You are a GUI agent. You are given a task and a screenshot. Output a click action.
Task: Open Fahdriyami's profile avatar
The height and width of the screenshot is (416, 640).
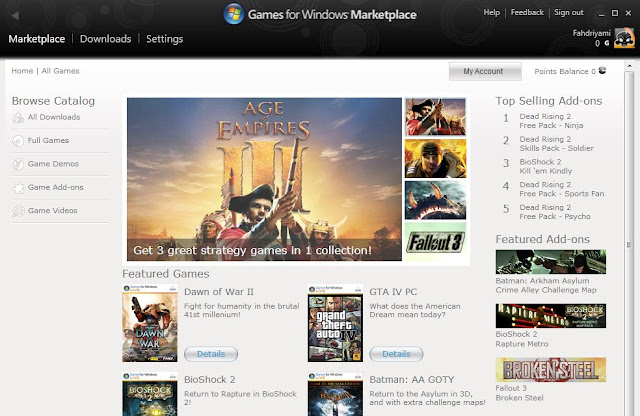[624, 38]
